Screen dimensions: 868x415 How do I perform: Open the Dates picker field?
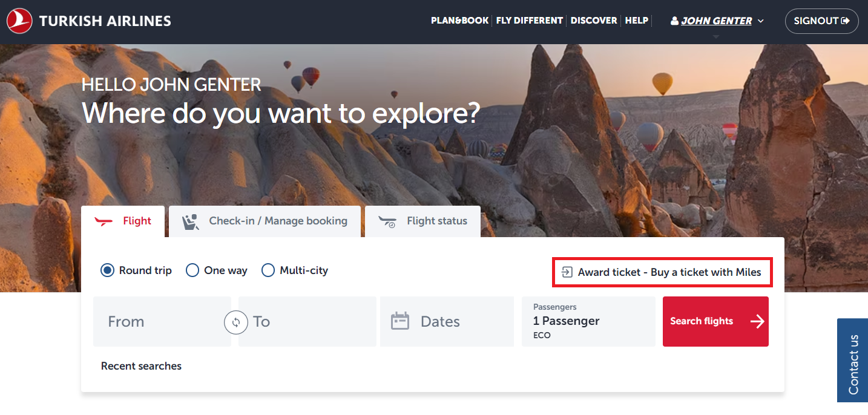447,321
